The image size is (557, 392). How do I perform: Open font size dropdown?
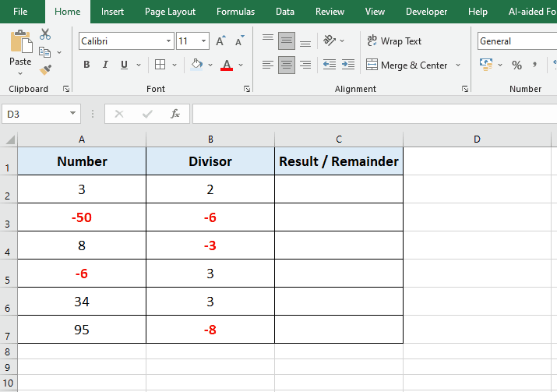point(203,41)
